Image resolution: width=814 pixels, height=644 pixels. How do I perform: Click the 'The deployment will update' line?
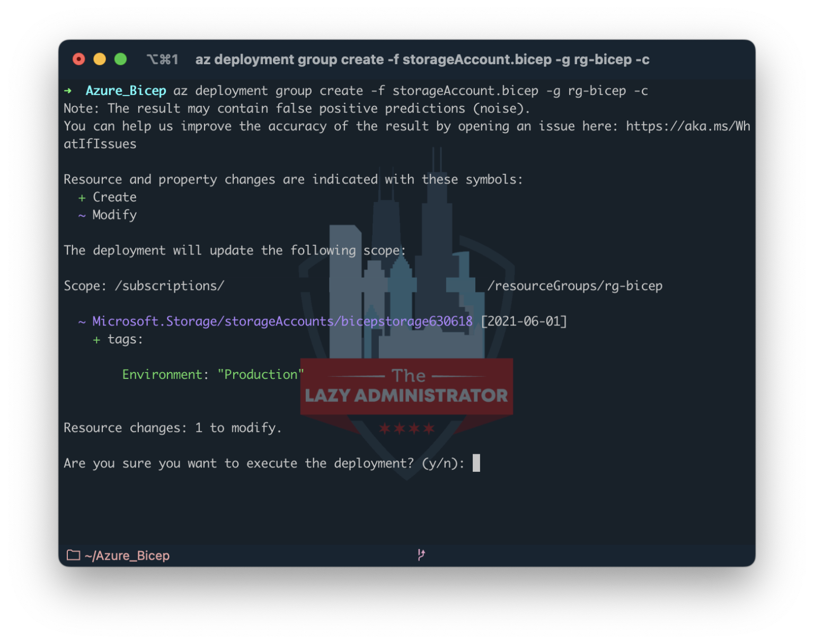[x=235, y=250]
